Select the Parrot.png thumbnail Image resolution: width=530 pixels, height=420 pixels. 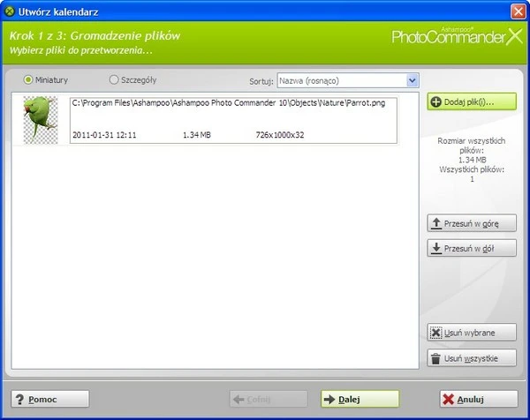[41, 121]
